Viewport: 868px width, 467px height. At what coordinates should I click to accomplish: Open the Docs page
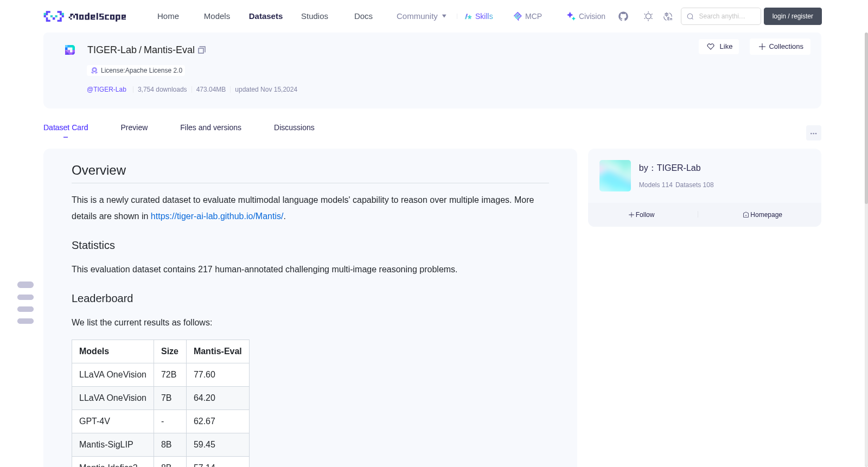click(363, 16)
